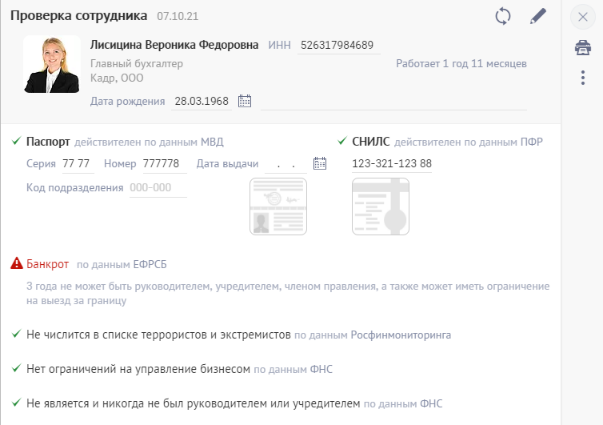Open the birth date calendar picker

coord(244,101)
